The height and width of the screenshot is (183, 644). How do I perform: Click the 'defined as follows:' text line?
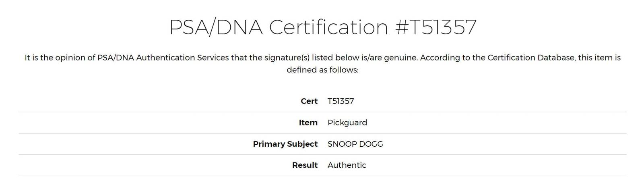point(323,70)
